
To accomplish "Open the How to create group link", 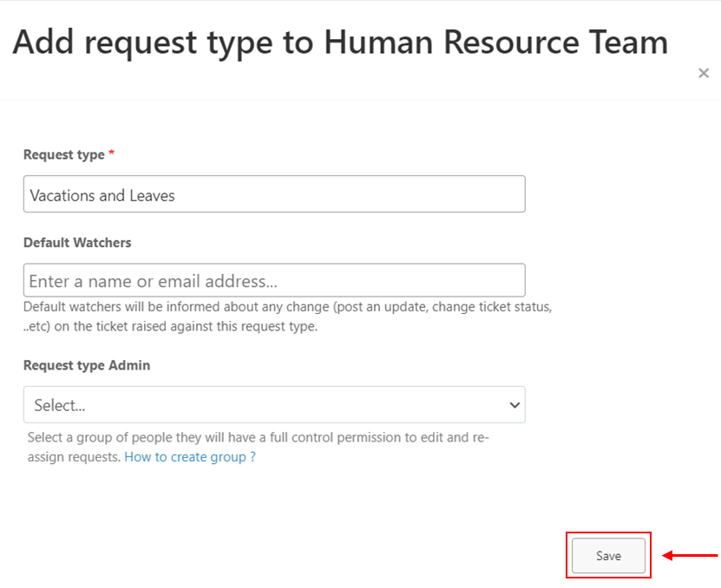I will pyautogui.click(x=190, y=457).
